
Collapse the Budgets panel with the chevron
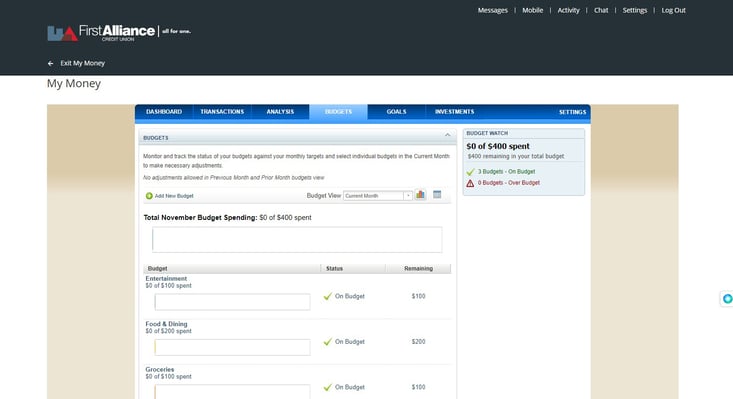[447, 135]
